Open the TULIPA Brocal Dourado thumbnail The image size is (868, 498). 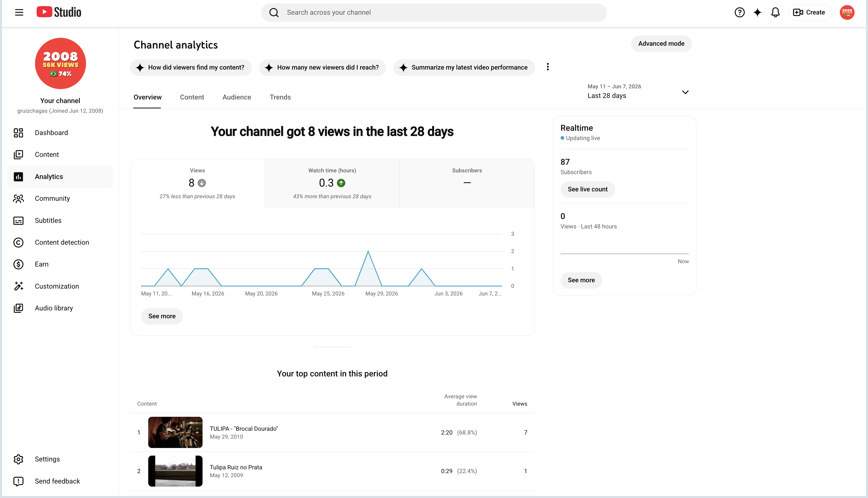[175, 432]
